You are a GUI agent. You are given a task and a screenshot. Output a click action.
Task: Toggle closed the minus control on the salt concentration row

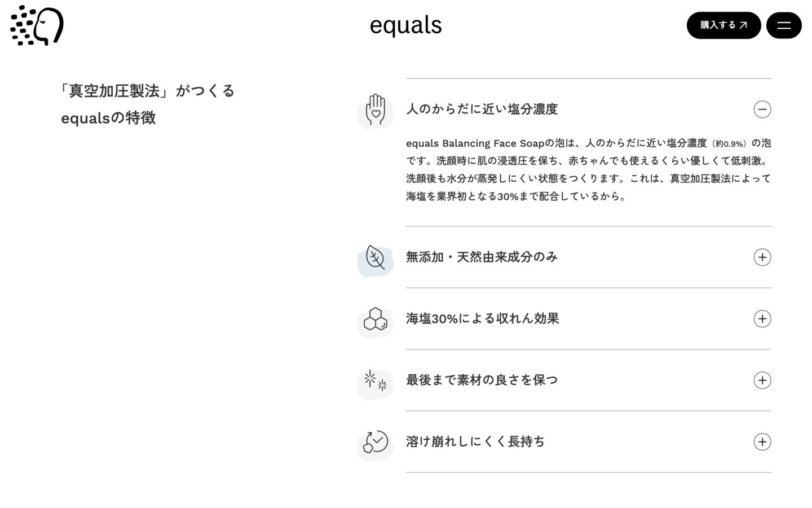coord(762,110)
